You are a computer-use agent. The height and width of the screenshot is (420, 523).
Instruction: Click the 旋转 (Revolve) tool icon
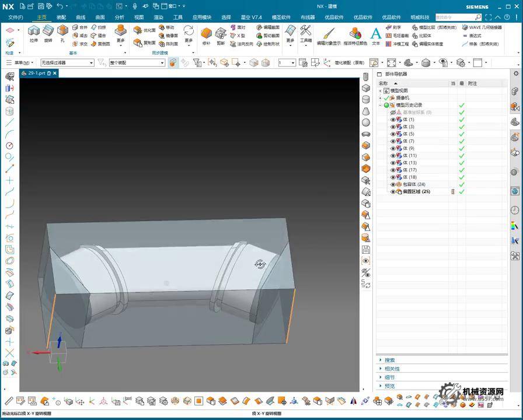pos(48,33)
